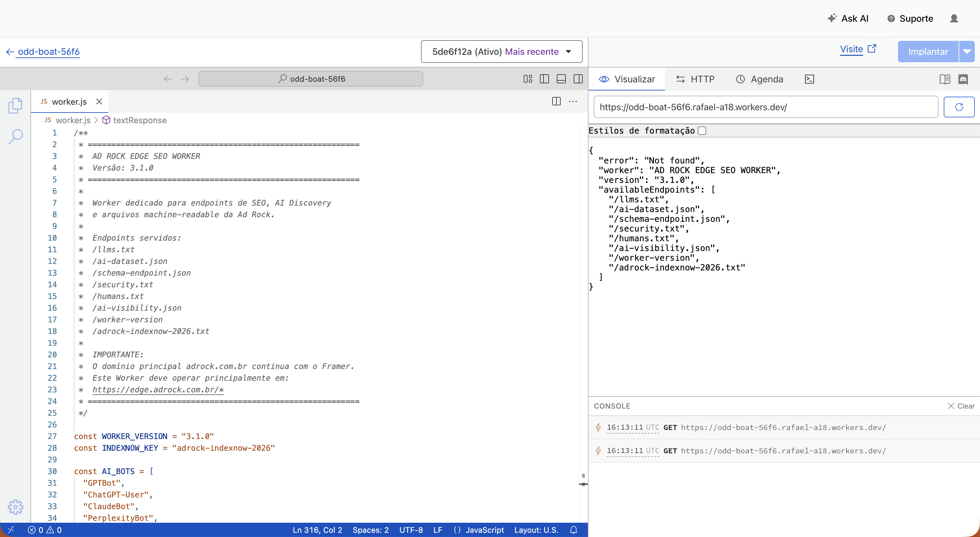Switch to the Agenda tab
Image resolution: width=980 pixels, height=537 pixels.
tap(759, 79)
